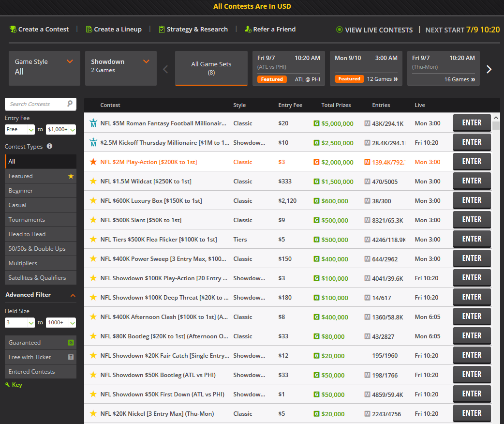Open the Game Style dropdown
The image size is (504, 424).
click(44, 68)
